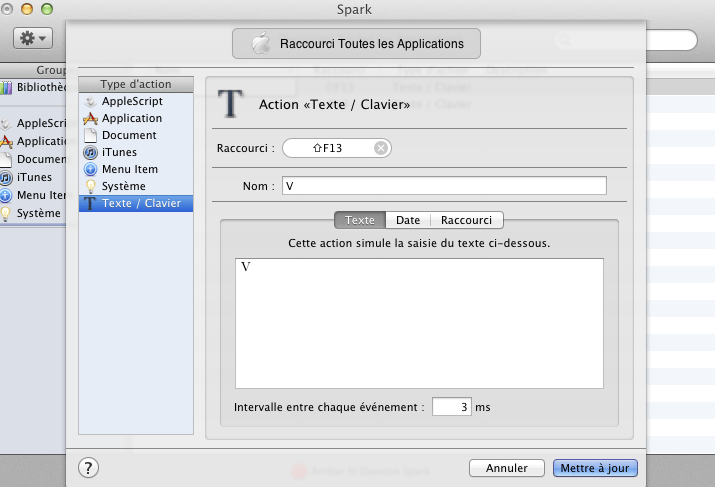Click the Mettre à jour button
The width and height of the screenshot is (715, 487).
[595, 468]
